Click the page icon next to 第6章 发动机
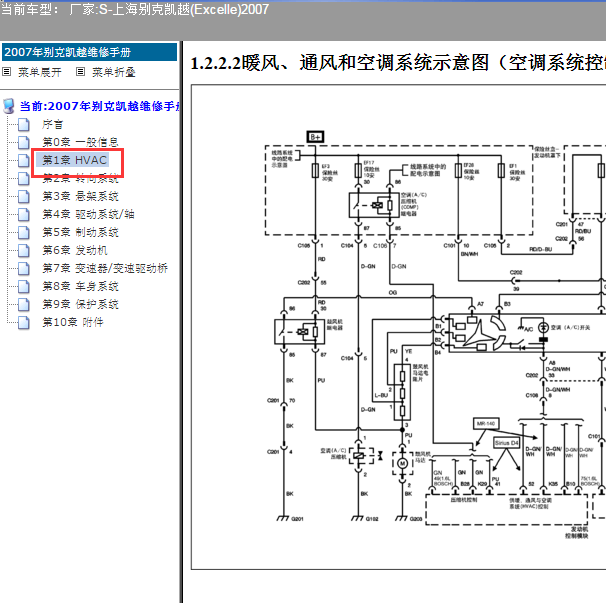The image size is (606, 603). point(24,250)
